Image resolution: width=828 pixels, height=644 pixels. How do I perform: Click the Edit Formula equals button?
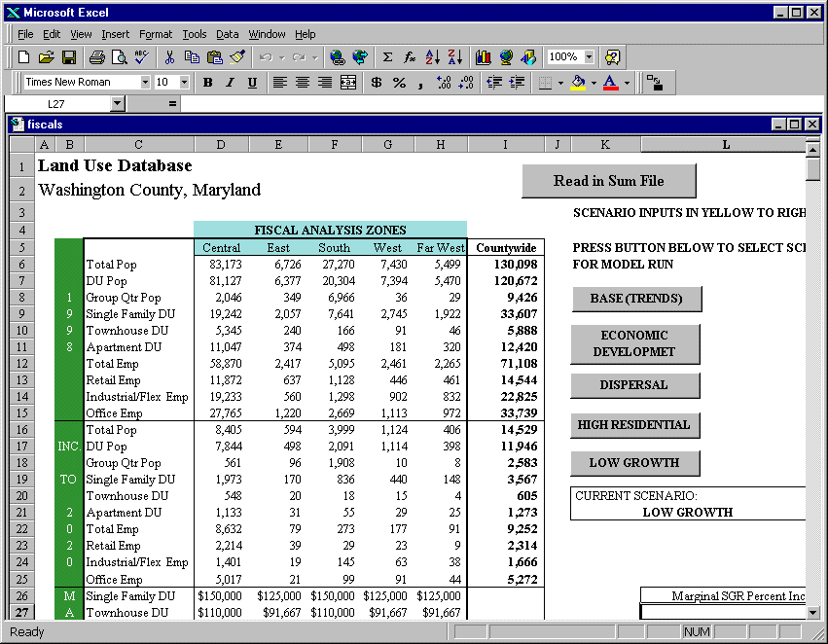172,104
